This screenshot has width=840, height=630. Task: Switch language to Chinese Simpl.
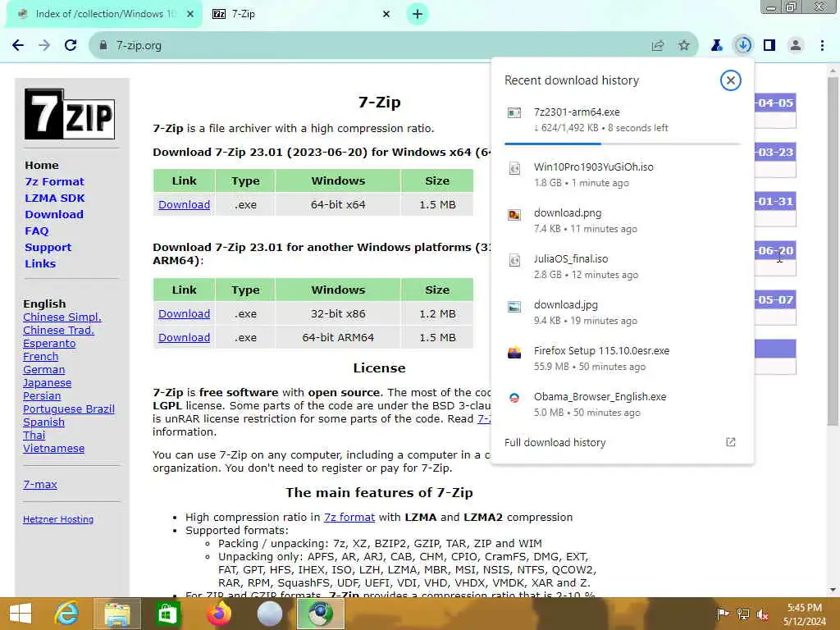point(62,317)
